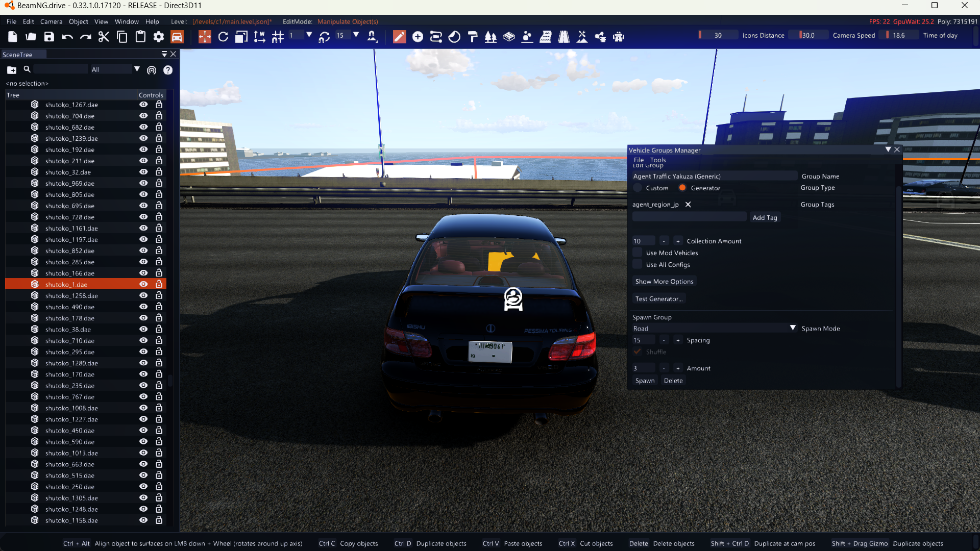Toggle the Shuffle checkbox
980x551 pixels.
pos(637,352)
